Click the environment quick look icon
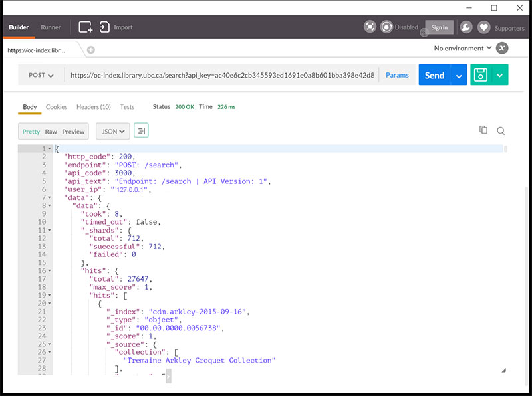The height and width of the screenshot is (396, 532). [x=502, y=48]
